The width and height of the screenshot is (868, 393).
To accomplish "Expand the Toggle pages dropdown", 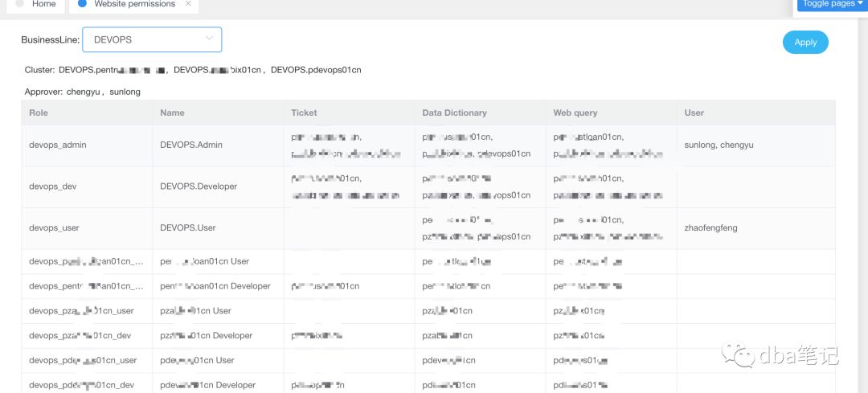I will point(832,4).
